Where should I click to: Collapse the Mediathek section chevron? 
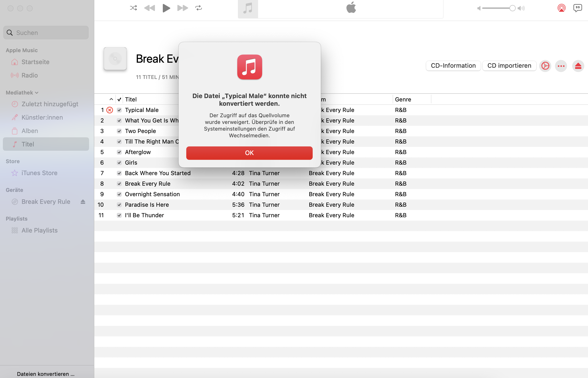(37, 93)
